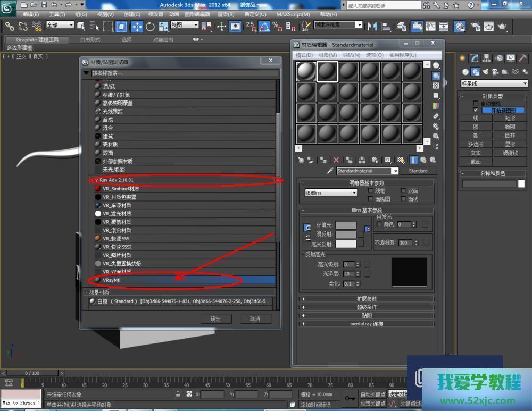Open the 材质(M) menu in material editor
Screen dimensions: 532x411
[327, 55]
